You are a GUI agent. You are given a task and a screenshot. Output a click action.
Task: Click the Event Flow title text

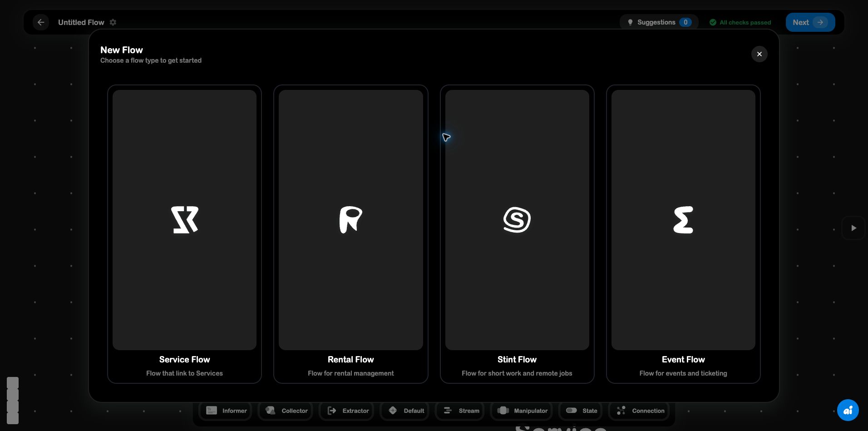coord(683,359)
